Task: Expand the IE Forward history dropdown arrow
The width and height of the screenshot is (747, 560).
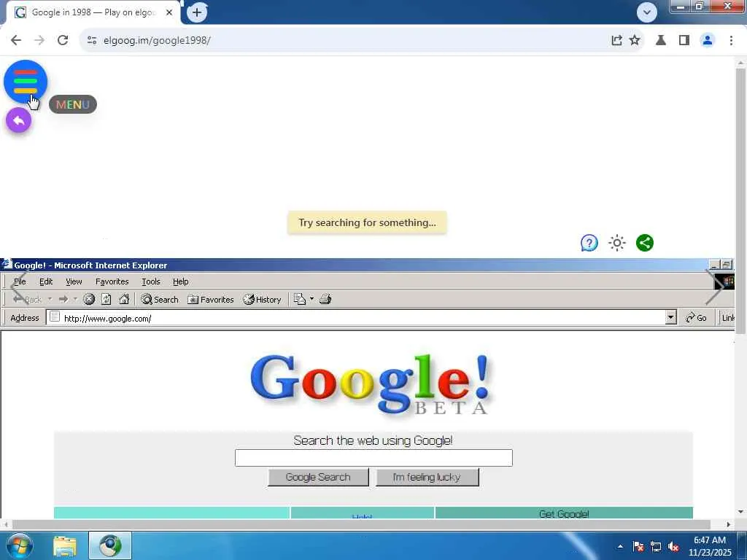Action: pyautogui.click(x=75, y=300)
